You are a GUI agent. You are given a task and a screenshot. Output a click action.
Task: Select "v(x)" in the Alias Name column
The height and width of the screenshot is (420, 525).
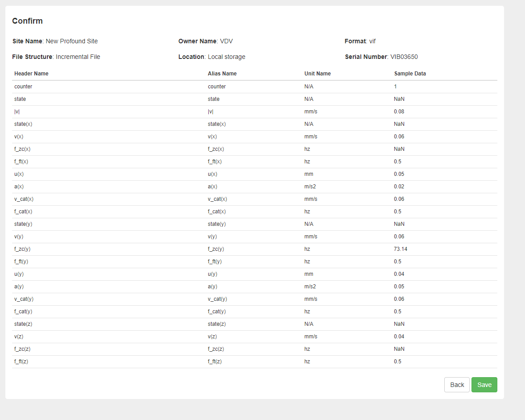click(212, 137)
